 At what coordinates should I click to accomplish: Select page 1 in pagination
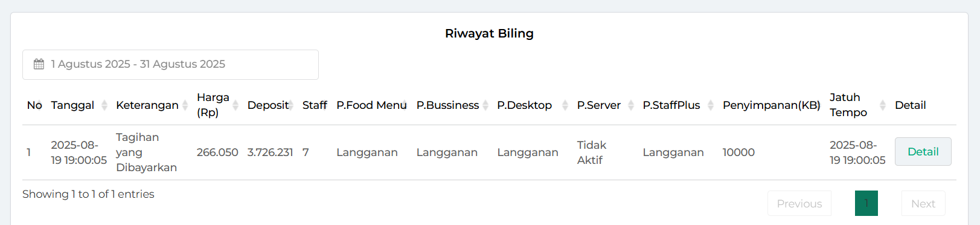pyautogui.click(x=866, y=203)
